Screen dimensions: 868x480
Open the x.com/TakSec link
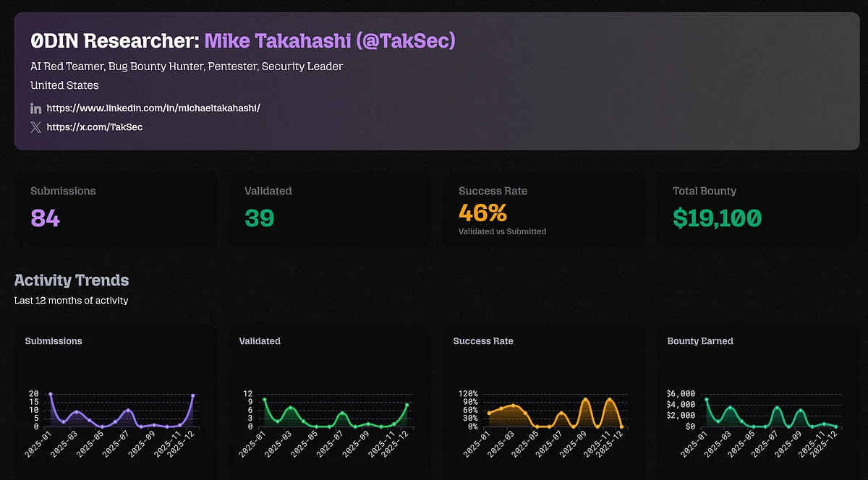coord(94,127)
